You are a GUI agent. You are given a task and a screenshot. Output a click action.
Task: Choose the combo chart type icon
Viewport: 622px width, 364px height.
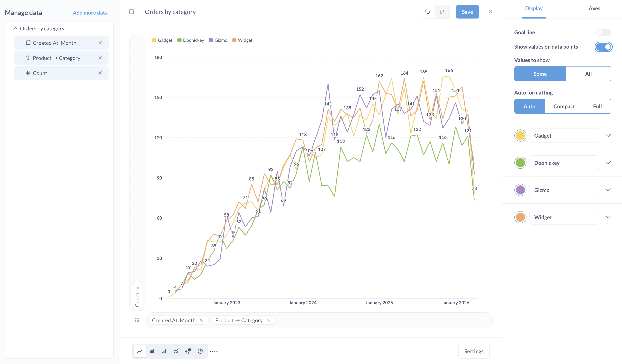click(x=176, y=351)
